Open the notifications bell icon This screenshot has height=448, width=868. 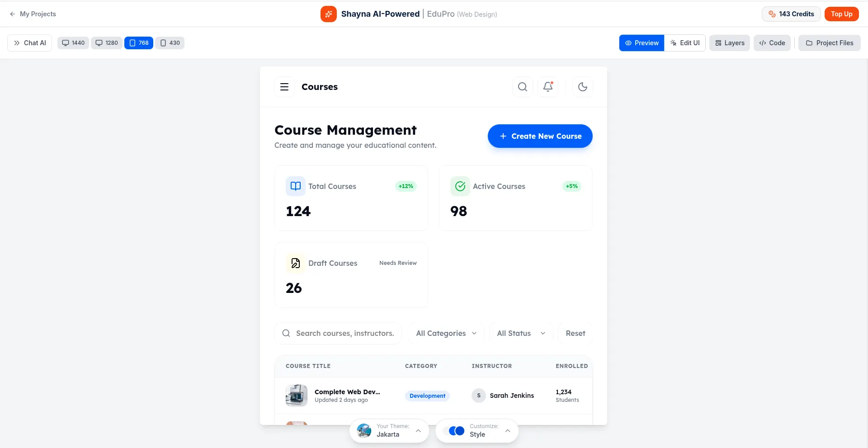click(548, 87)
